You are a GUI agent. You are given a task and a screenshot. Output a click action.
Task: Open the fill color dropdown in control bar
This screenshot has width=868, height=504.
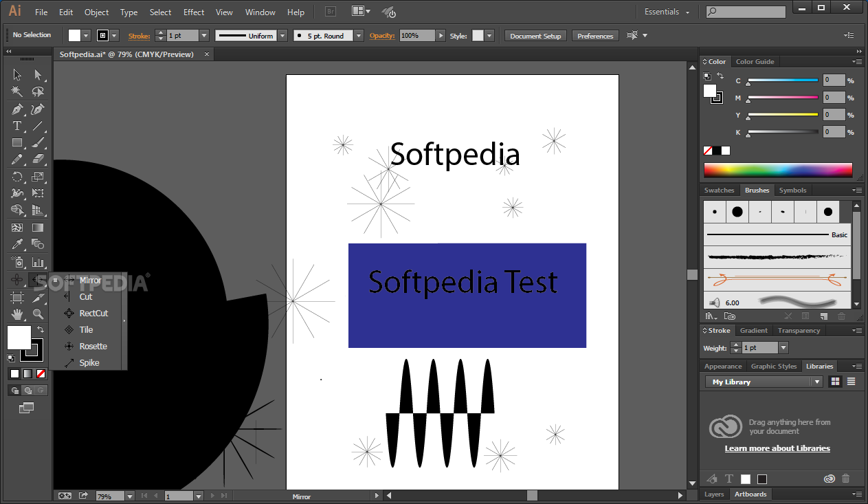86,36
